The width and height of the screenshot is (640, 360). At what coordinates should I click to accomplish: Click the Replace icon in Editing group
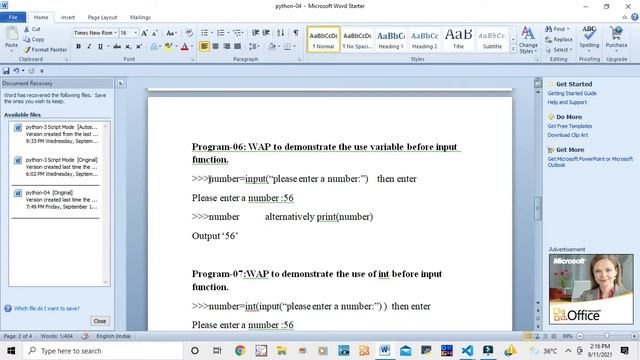click(x=559, y=40)
